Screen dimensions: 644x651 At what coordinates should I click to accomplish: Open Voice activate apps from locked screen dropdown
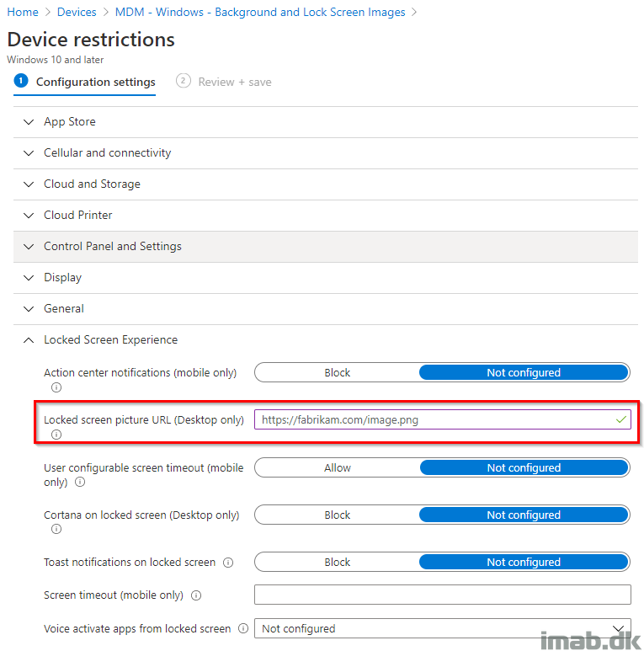pyautogui.click(x=442, y=628)
